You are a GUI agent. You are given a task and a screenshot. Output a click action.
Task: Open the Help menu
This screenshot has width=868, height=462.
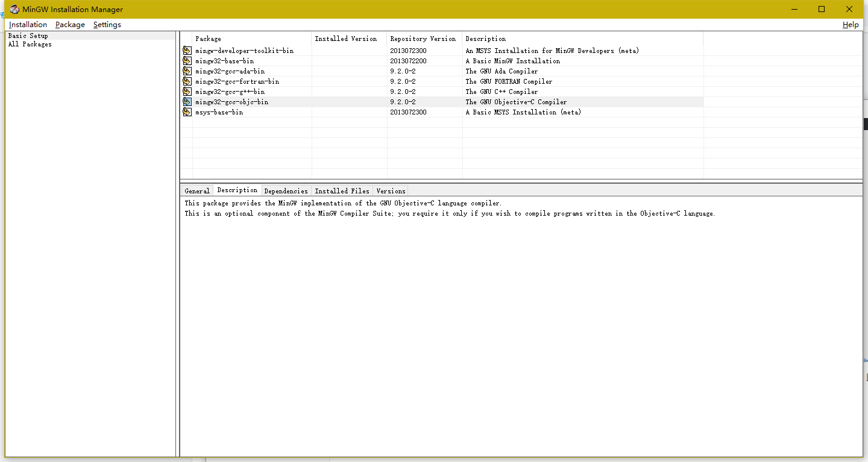pyautogui.click(x=851, y=25)
